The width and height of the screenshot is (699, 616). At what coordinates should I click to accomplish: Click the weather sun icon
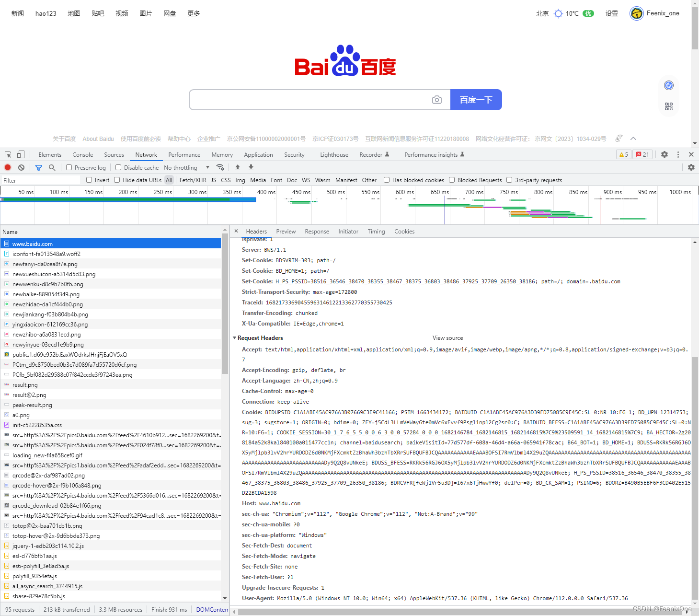558,13
